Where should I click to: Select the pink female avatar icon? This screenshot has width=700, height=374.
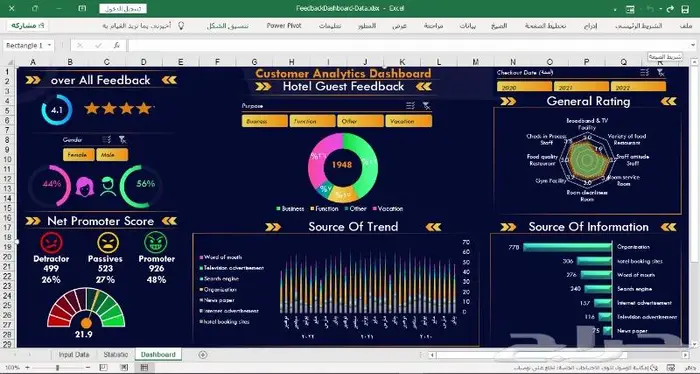point(85,187)
